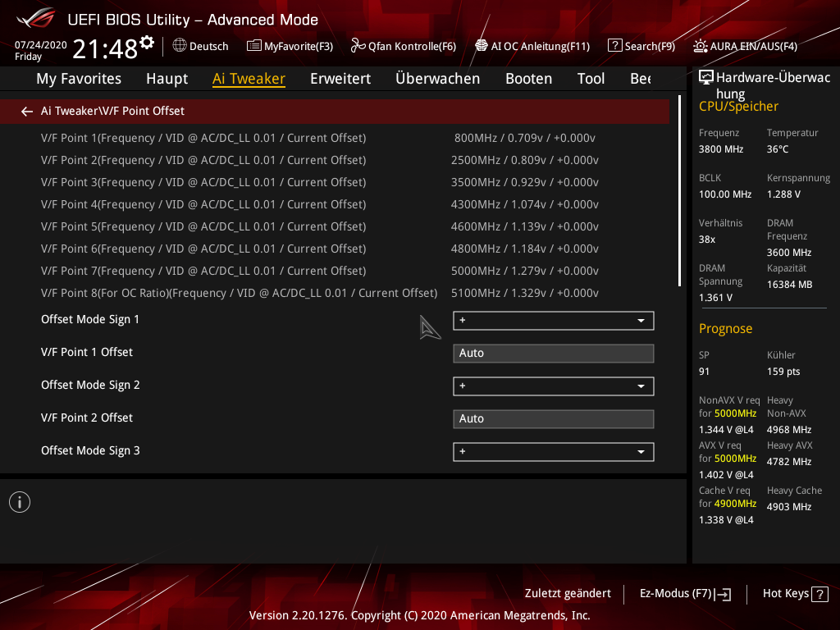Click the 800MHz / 0.709v value
The width and height of the screenshot is (840, 630).
pyautogui.click(x=524, y=138)
